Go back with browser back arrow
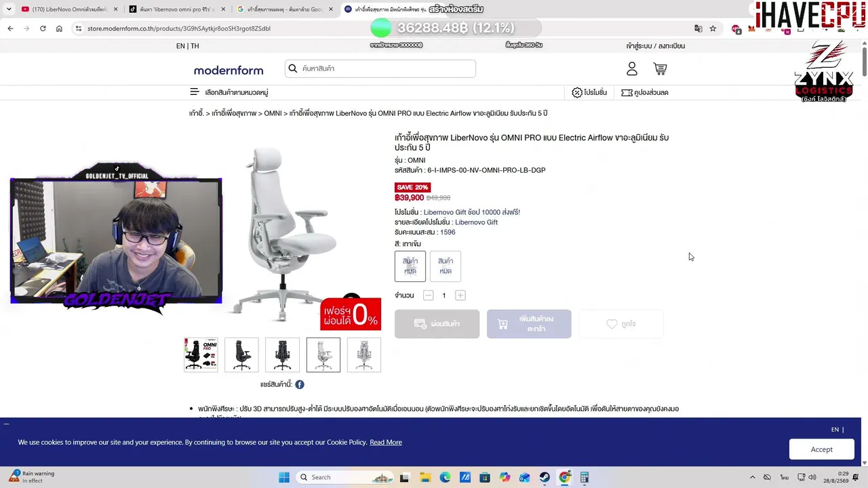 point(10,28)
